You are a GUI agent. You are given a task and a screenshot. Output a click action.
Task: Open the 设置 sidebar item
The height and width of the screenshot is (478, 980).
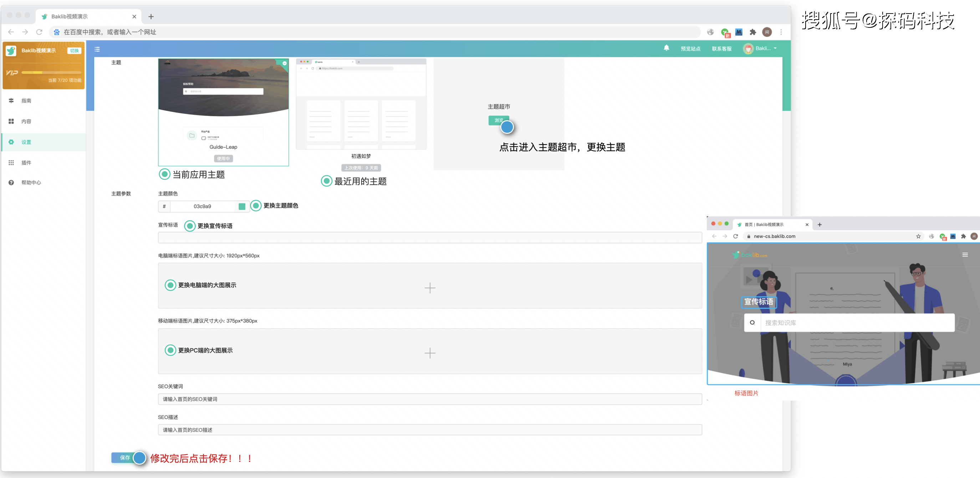click(x=44, y=142)
